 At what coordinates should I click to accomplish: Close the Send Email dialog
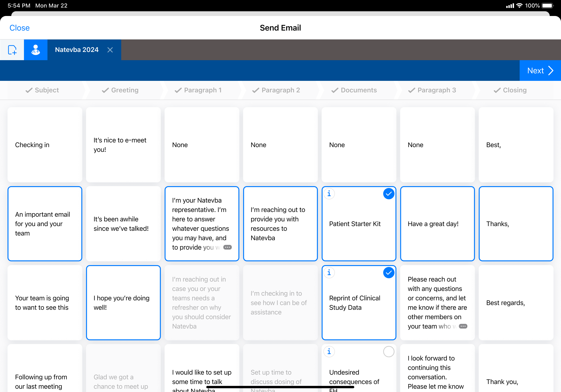19,28
